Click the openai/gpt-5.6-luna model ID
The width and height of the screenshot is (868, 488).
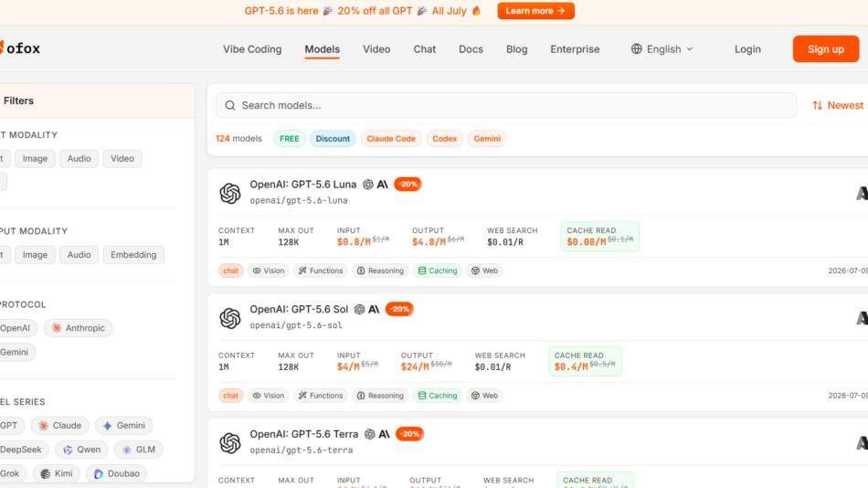(299, 200)
